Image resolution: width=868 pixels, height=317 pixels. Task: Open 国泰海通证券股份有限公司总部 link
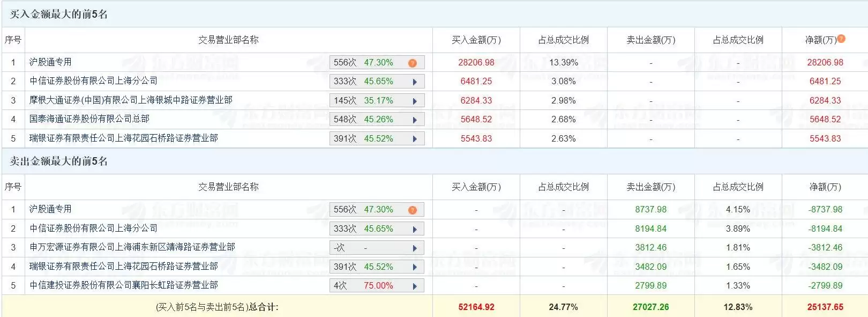tap(89, 119)
